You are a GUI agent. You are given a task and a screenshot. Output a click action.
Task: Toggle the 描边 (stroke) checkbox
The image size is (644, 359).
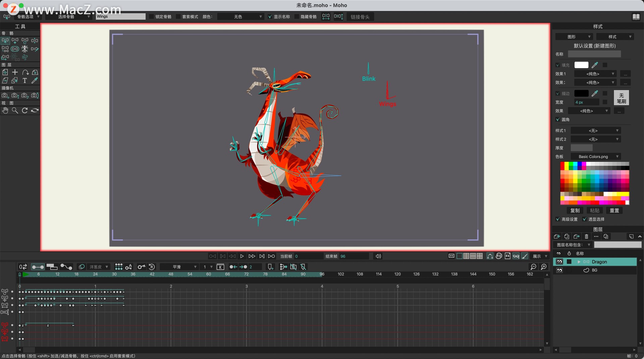click(558, 93)
